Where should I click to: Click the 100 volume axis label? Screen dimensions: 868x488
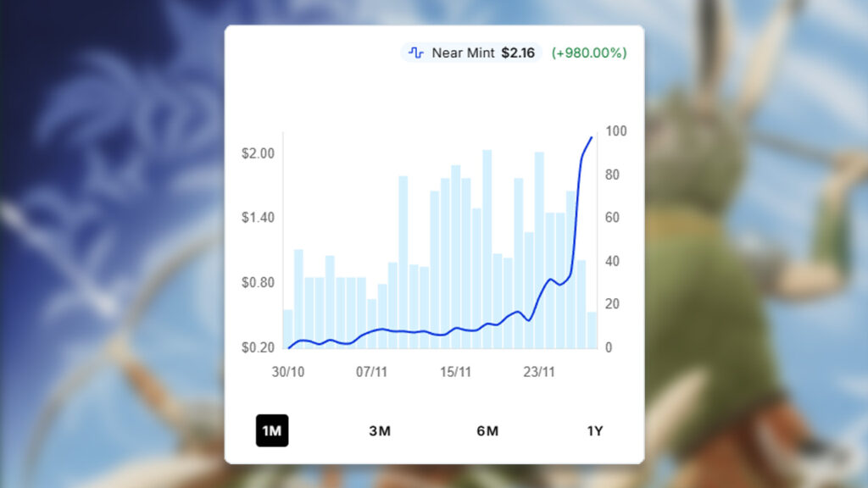click(x=616, y=131)
